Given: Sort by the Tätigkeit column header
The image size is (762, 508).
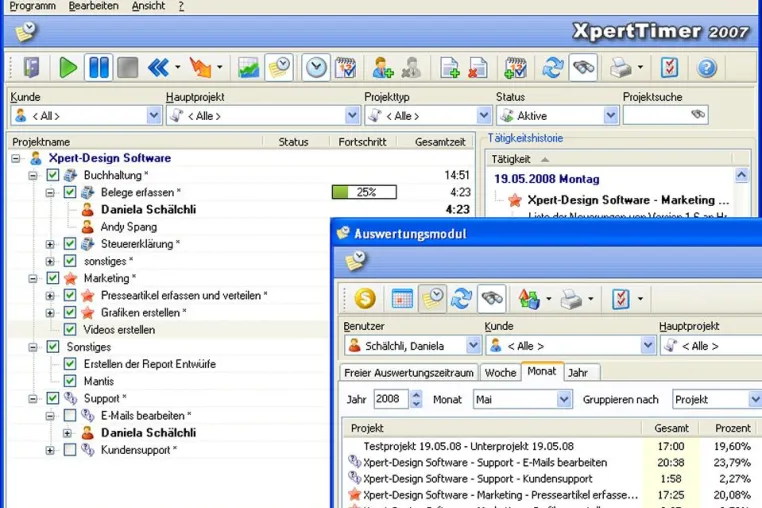Looking at the screenshot, I should 609,159.
